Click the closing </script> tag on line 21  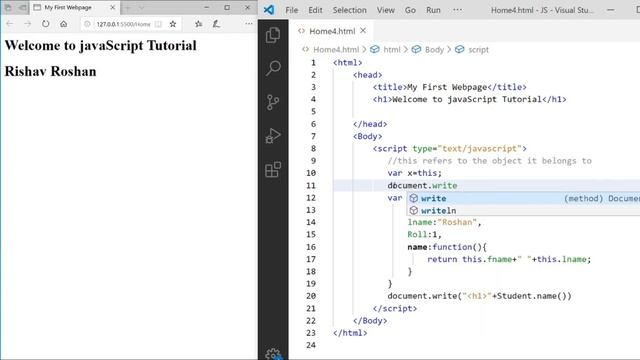pyautogui.click(x=395, y=309)
